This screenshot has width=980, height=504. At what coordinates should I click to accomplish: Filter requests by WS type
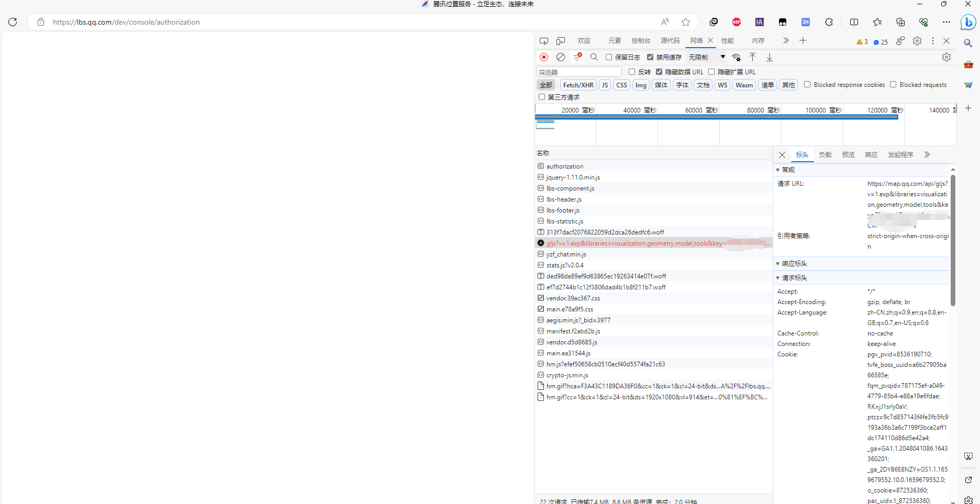[x=722, y=85]
